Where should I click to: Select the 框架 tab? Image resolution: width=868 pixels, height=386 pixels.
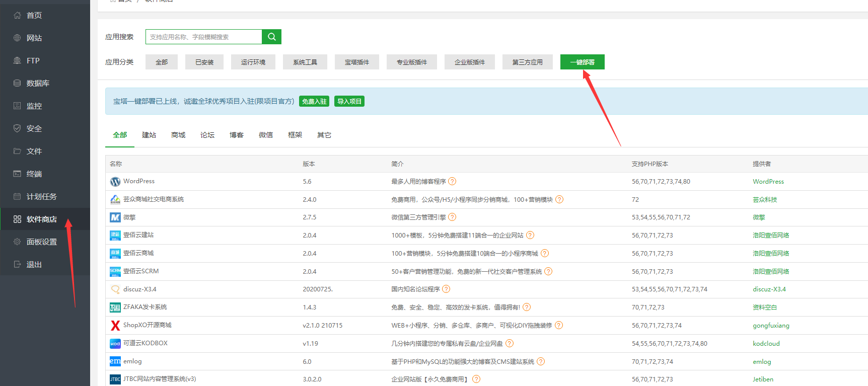point(295,135)
